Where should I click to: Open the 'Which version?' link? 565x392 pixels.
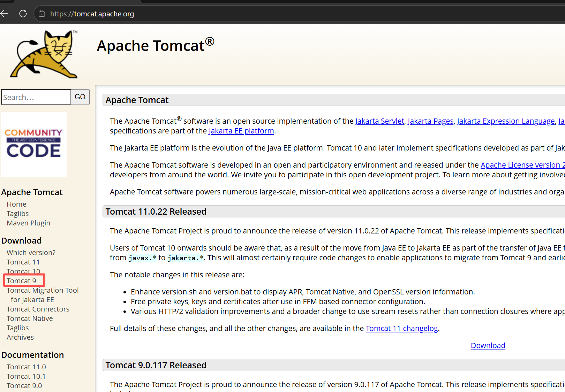tap(31, 253)
